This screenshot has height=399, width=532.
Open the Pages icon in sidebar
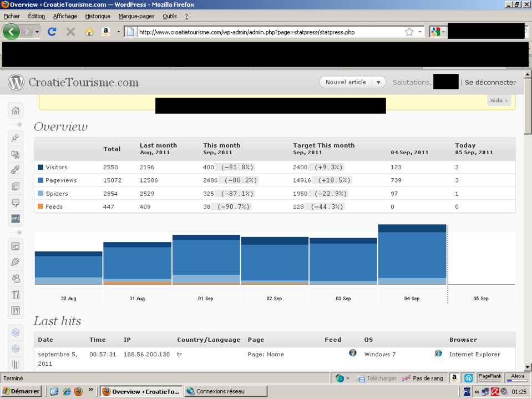coord(16,186)
